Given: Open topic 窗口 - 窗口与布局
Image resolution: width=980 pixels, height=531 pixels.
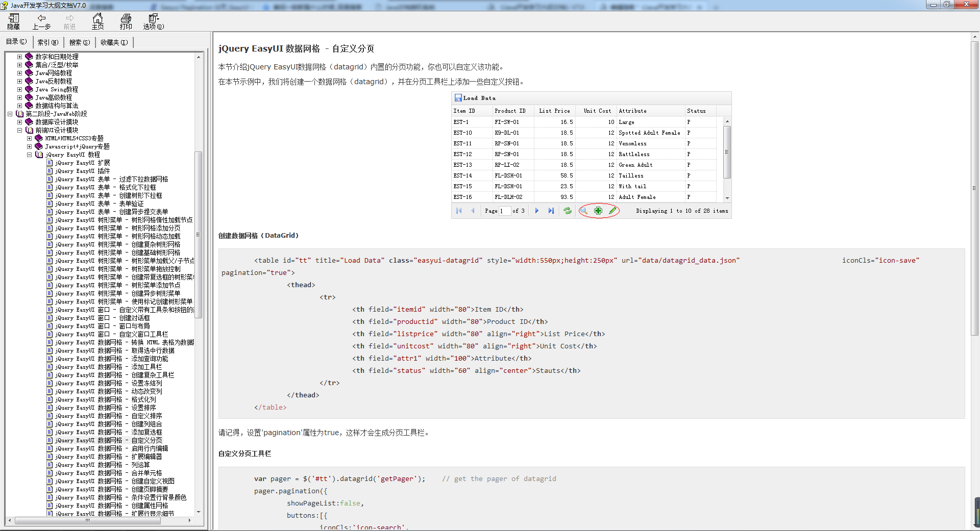Looking at the screenshot, I should pyautogui.click(x=103, y=326).
